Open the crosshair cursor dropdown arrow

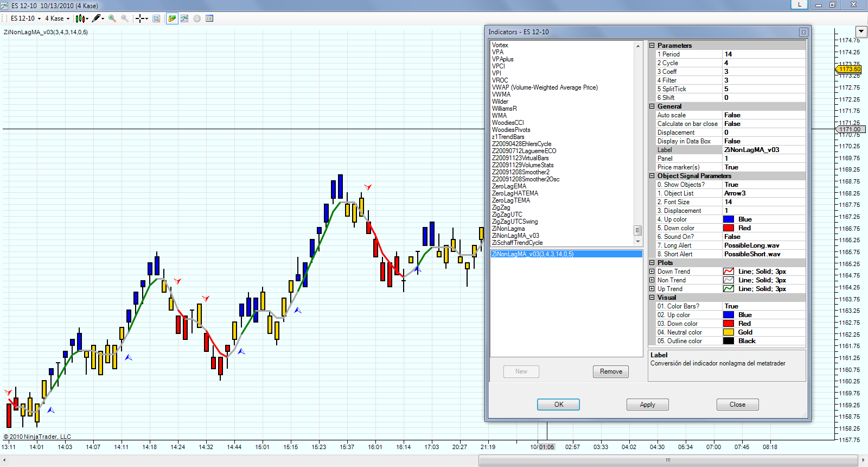click(x=146, y=18)
